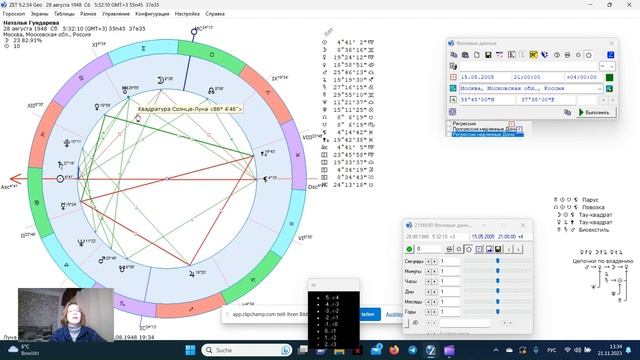Open the Конфигурации menu

pos(152,14)
